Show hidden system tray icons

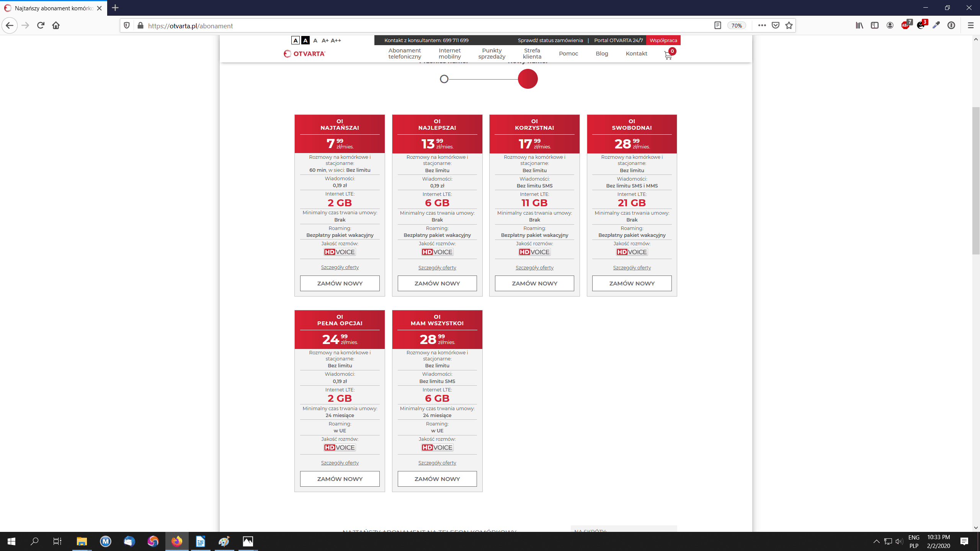tap(876, 541)
